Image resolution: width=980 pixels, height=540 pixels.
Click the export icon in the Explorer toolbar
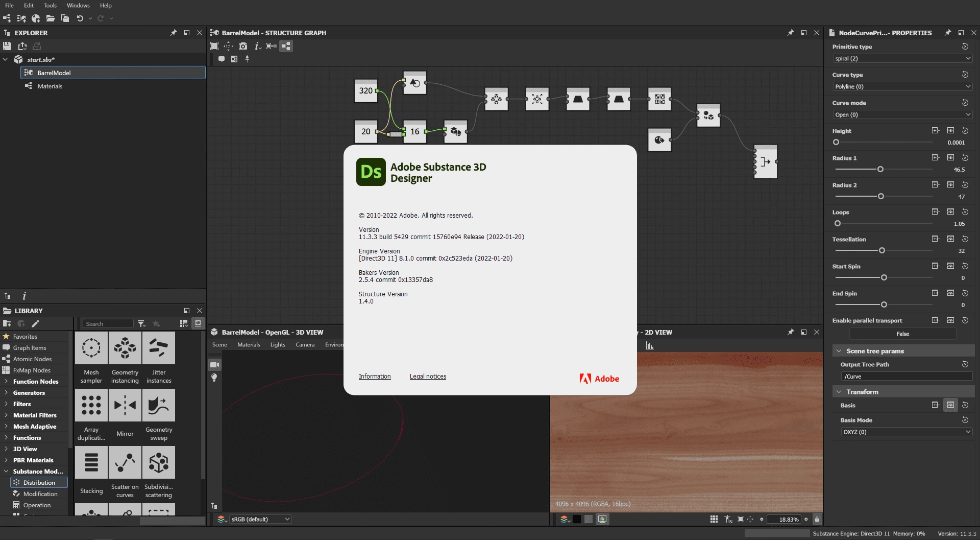22,46
